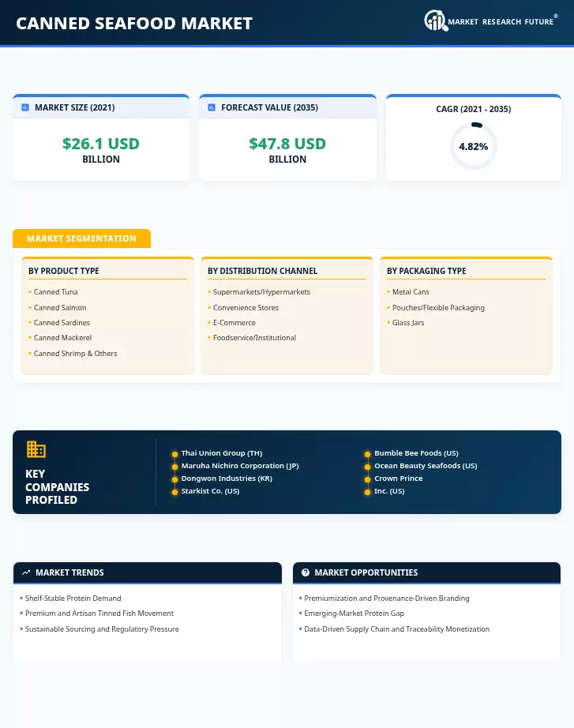Click the chart icon beside Forecast Value (2035)
The image size is (574, 728).
coord(212,107)
